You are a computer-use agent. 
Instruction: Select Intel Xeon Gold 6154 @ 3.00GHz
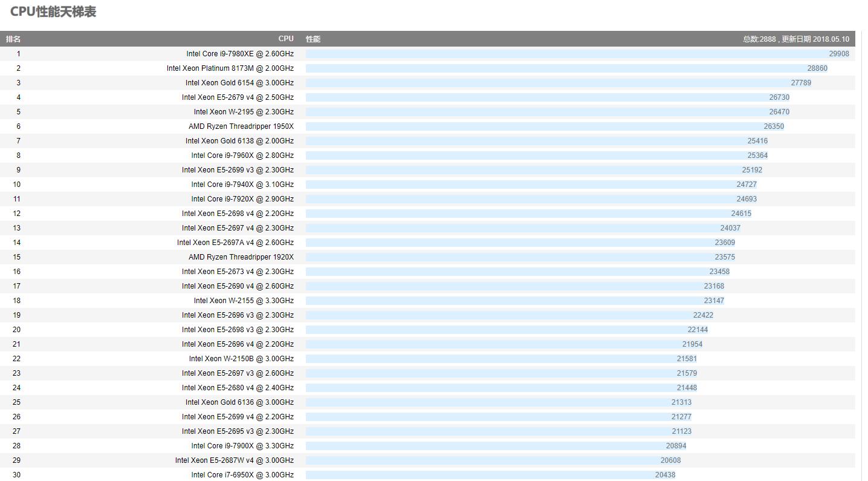[239, 83]
